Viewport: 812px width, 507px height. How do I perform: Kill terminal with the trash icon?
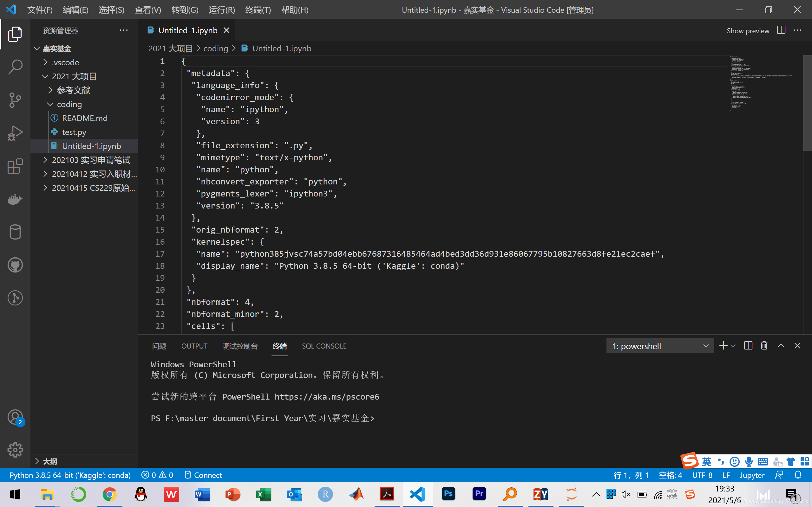coord(764,346)
